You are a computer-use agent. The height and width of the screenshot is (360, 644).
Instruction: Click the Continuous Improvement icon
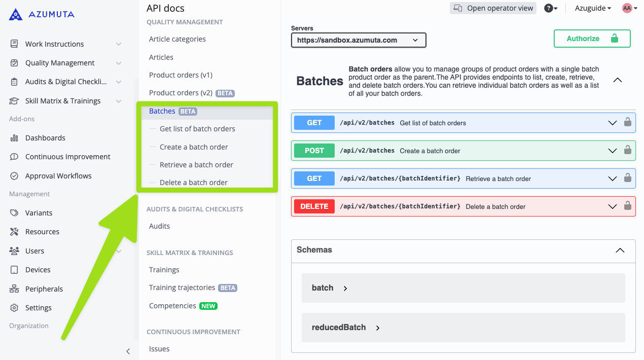click(13, 157)
